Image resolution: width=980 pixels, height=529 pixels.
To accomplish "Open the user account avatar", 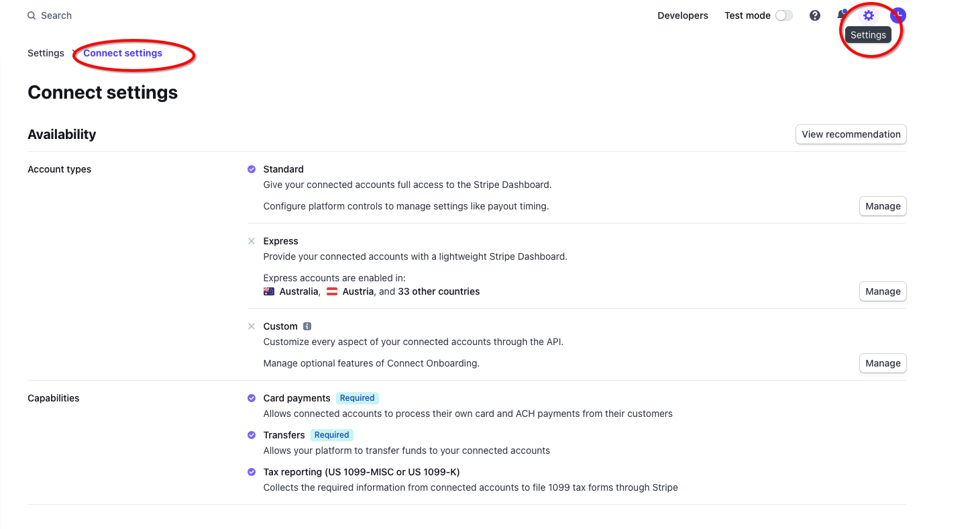I will tap(897, 15).
